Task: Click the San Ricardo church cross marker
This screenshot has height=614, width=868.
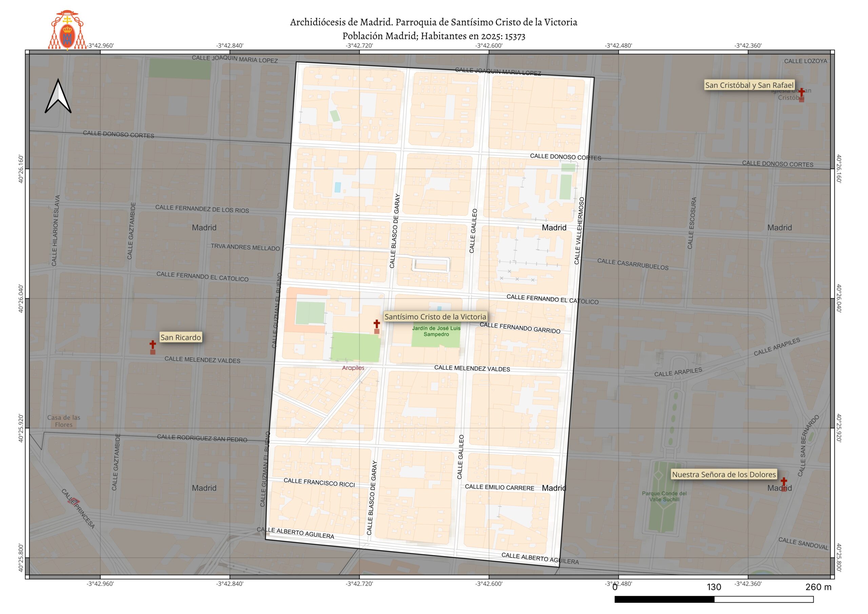Action: [x=153, y=345]
